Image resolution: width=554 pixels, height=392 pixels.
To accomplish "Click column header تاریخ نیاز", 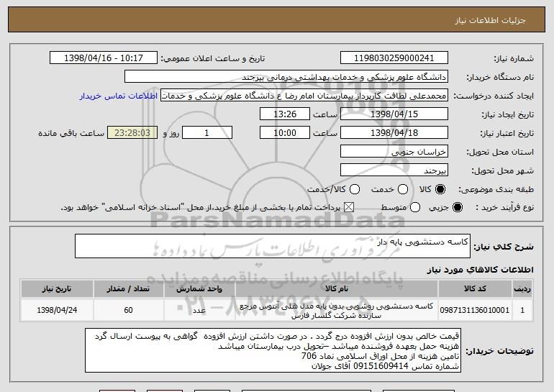I will pos(57,289).
